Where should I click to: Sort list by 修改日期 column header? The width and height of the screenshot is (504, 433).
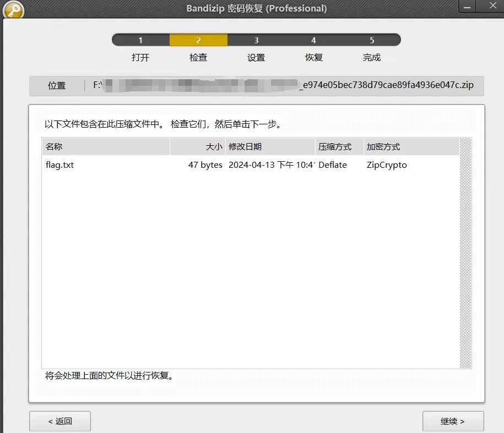270,147
